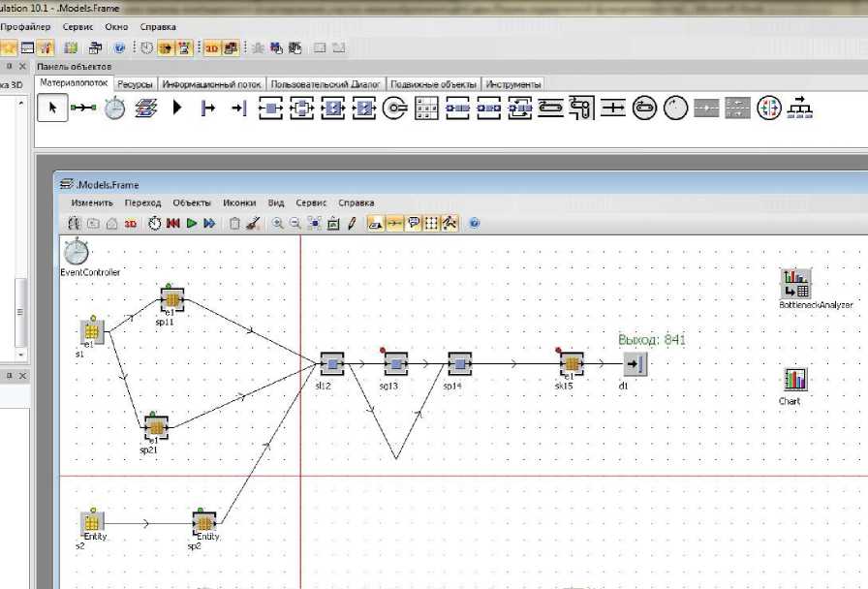Switch to the Информационный поток tab

[212, 84]
